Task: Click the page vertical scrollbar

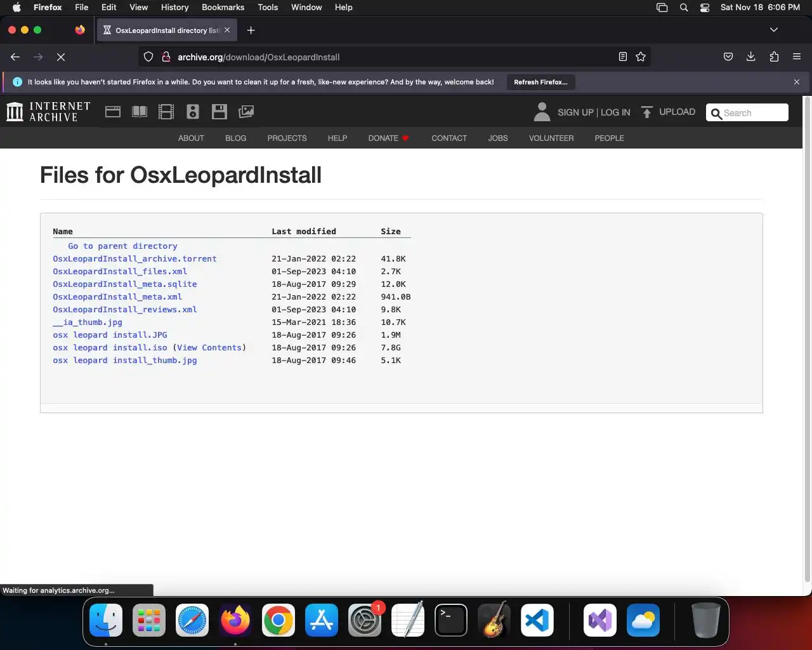Action: tap(808, 340)
